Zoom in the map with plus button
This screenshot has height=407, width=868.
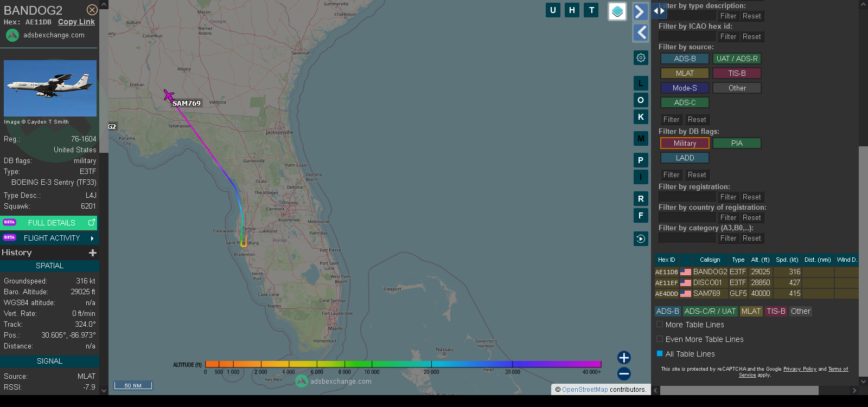point(624,358)
